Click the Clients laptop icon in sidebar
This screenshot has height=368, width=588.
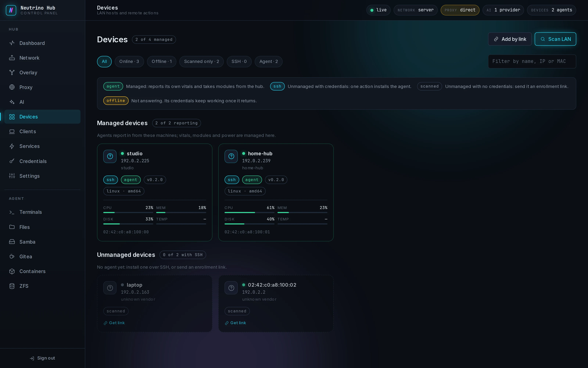tap(12, 131)
